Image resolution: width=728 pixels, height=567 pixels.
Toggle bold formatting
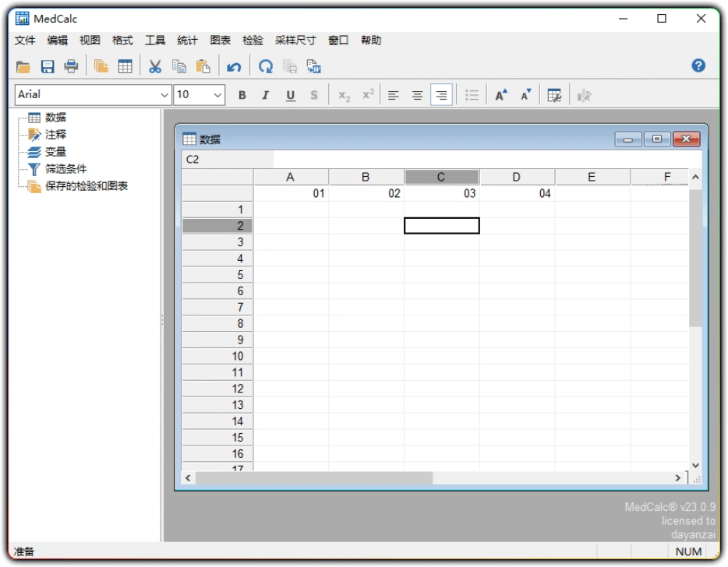(x=242, y=94)
